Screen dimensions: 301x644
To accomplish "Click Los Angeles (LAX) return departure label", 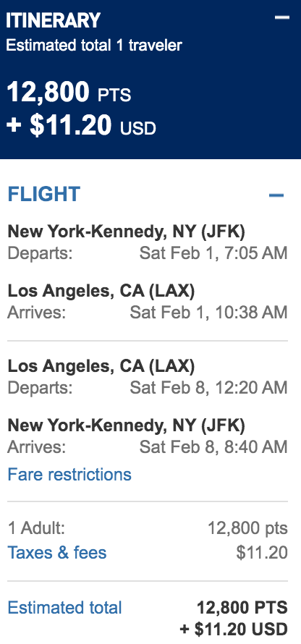I will click(101, 366).
